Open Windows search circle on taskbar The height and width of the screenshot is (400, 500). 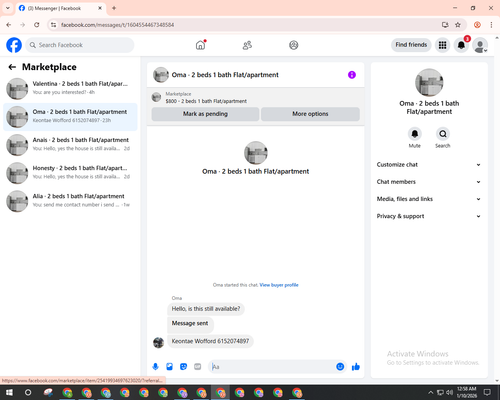[x=28, y=392]
